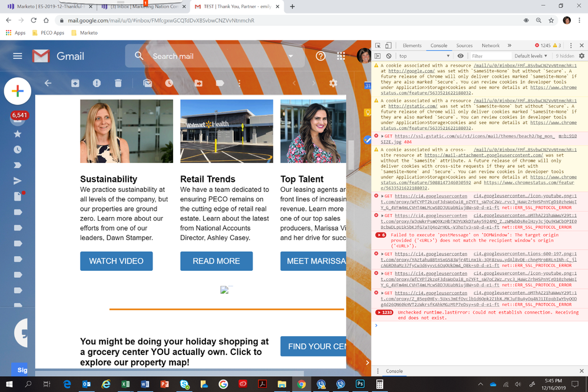The width and height of the screenshot is (588, 392).
Task: Open Starred mail in the sidebar
Action: coord(18,134)
